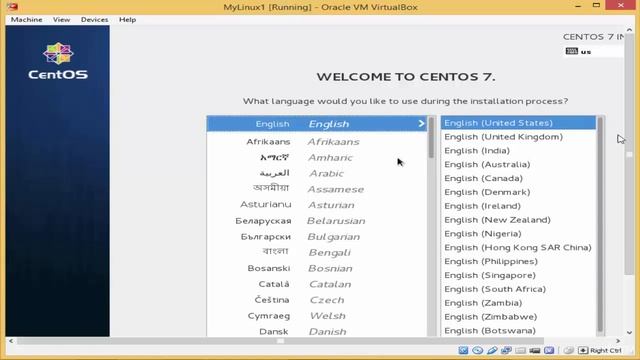The width and height of the screenshot is (640, 360).
Task: Click the locale list vertical scrollbar
Action: click(x=600, y=224)
